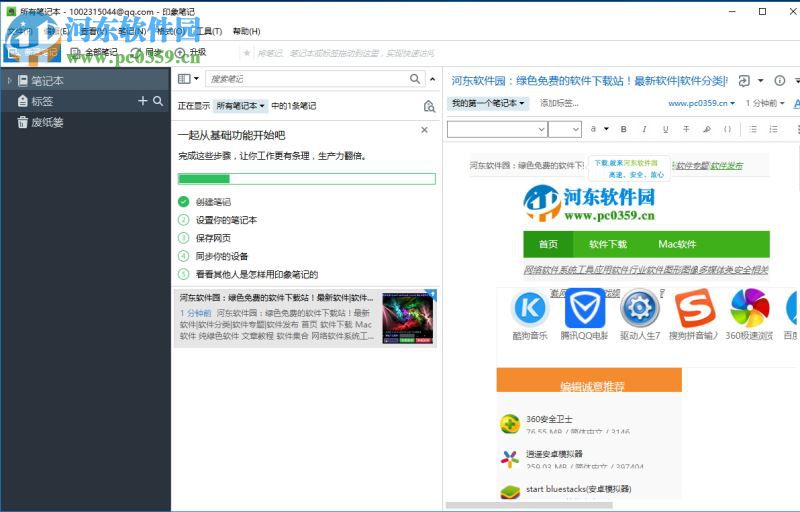
Task: Collapse the search panel with the up caret
Action: [433, 79]
